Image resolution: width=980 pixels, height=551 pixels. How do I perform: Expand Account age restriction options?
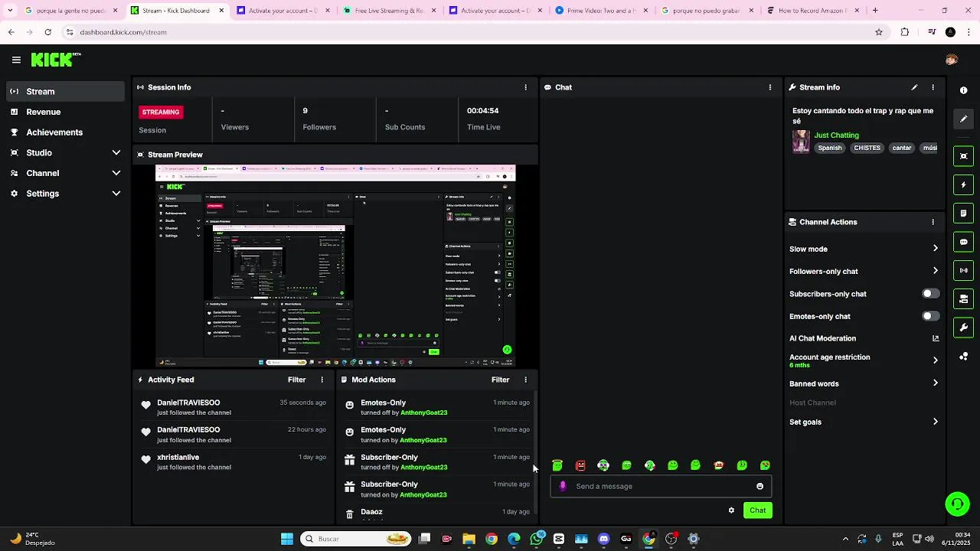[935, 360]
